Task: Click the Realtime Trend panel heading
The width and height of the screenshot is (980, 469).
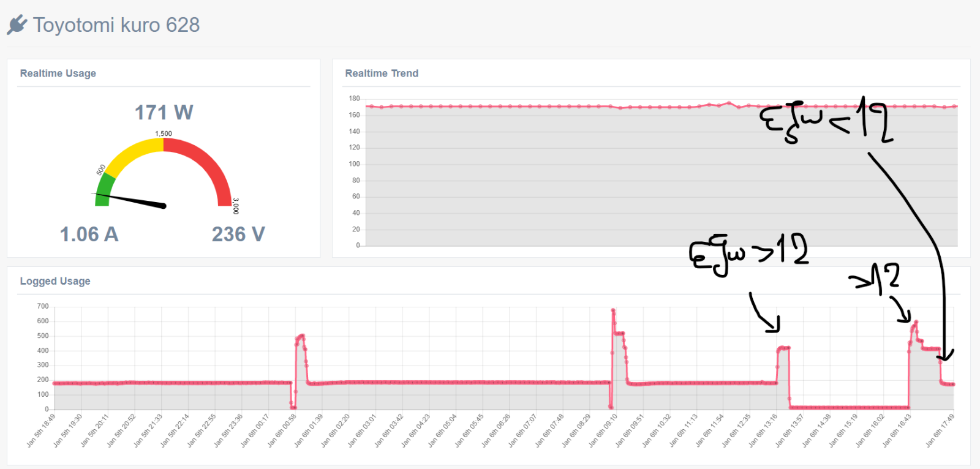Action: (382, 73)
